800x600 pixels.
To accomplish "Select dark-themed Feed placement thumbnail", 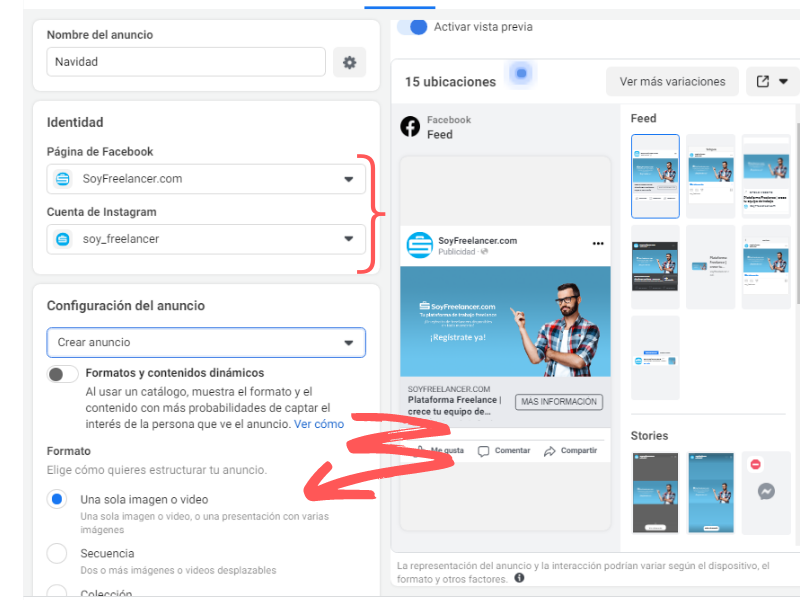I will pyautogui.click(x=655, y=267).
